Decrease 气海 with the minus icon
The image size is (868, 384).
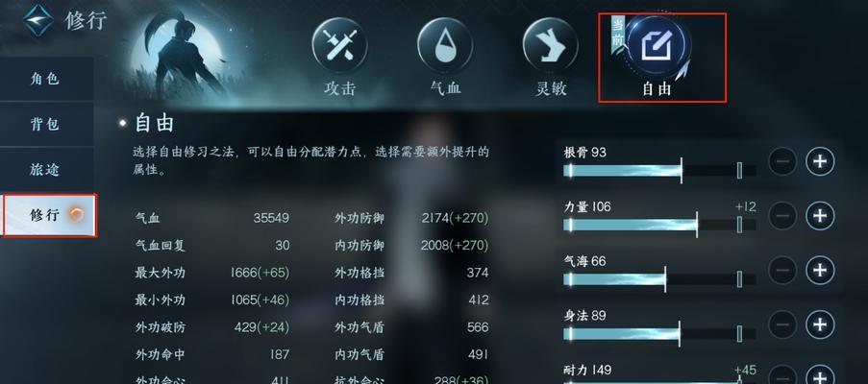782,270
